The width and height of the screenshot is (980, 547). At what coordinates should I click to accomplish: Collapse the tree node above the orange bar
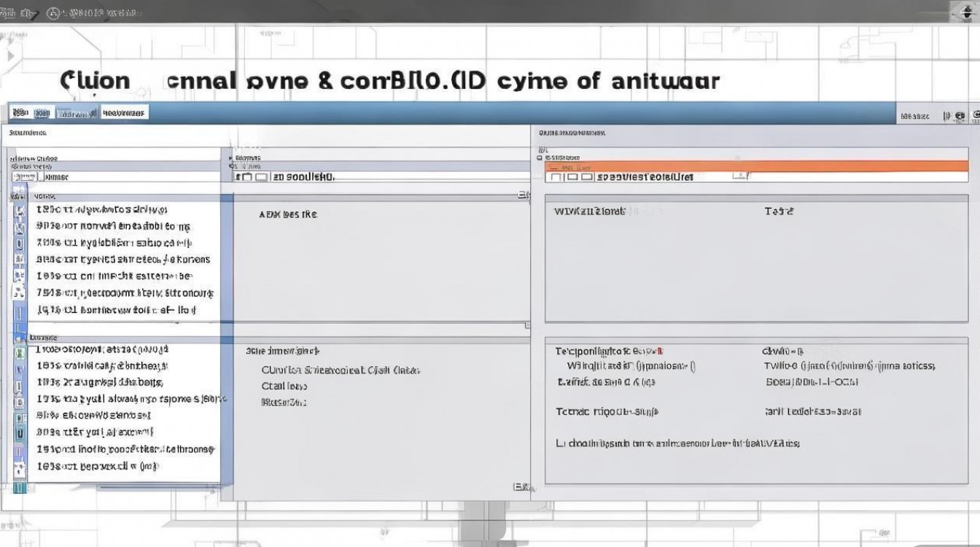click(540, 158)
